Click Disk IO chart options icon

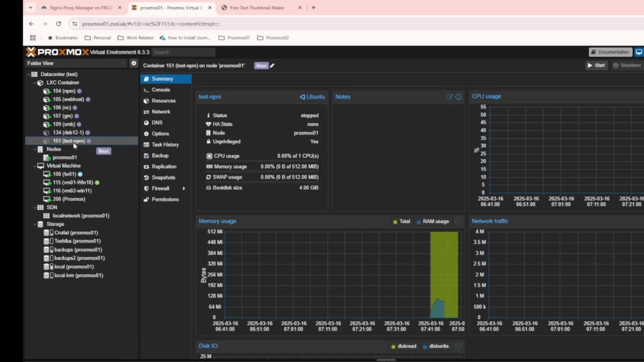click(458, 346)
